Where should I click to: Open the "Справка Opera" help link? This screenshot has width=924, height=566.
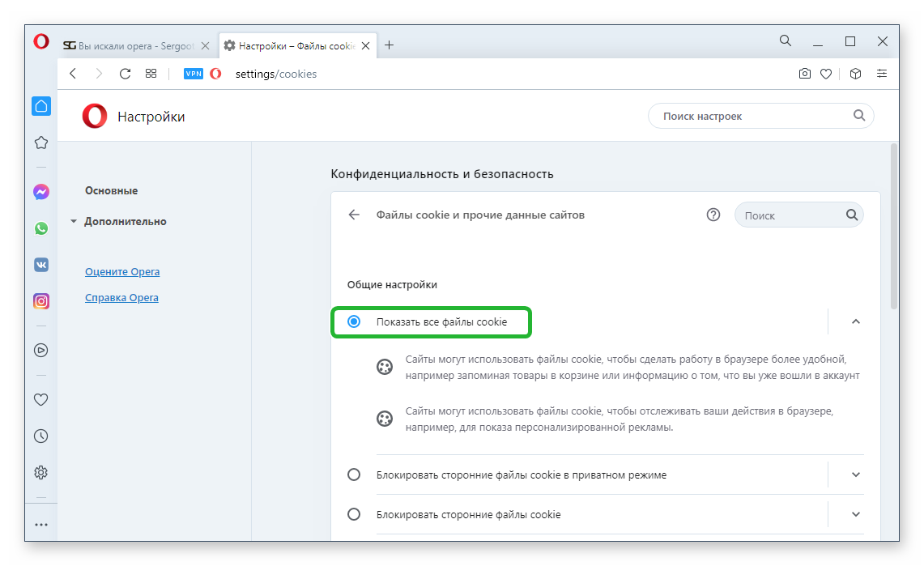click(x=121, y=297)
